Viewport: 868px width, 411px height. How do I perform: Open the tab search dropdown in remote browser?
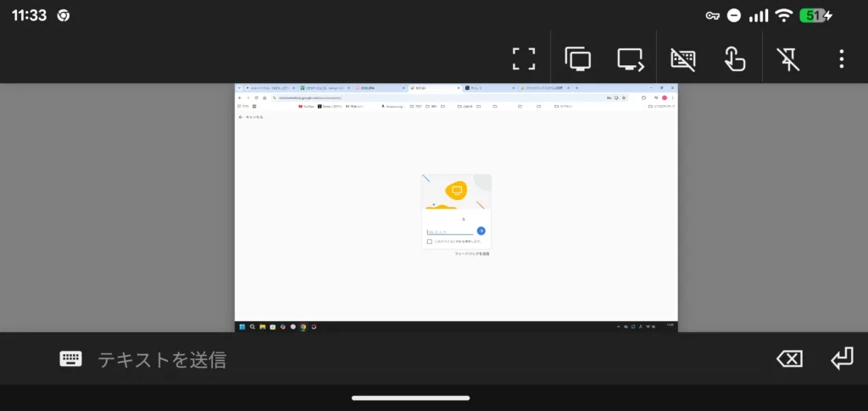[x=239, y=88]
